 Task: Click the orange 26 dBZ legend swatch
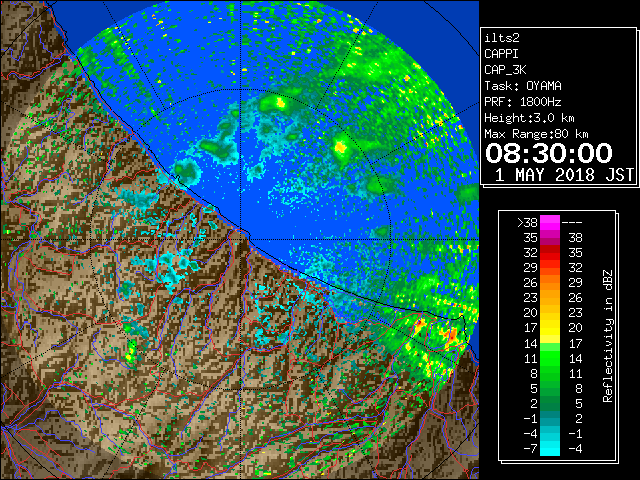(550, 283)
